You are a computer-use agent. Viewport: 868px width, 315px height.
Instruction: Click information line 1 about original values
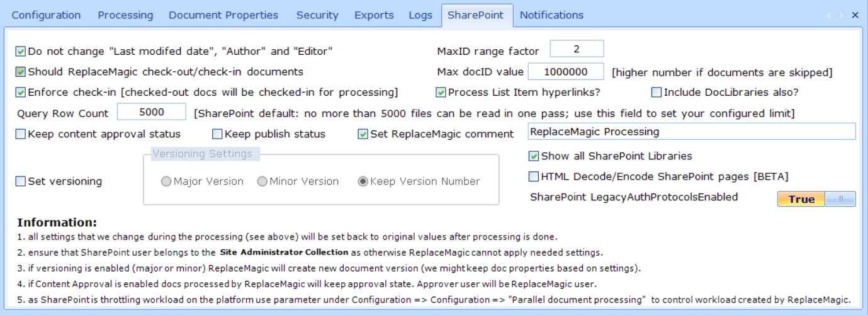click(x=287, y=238)
